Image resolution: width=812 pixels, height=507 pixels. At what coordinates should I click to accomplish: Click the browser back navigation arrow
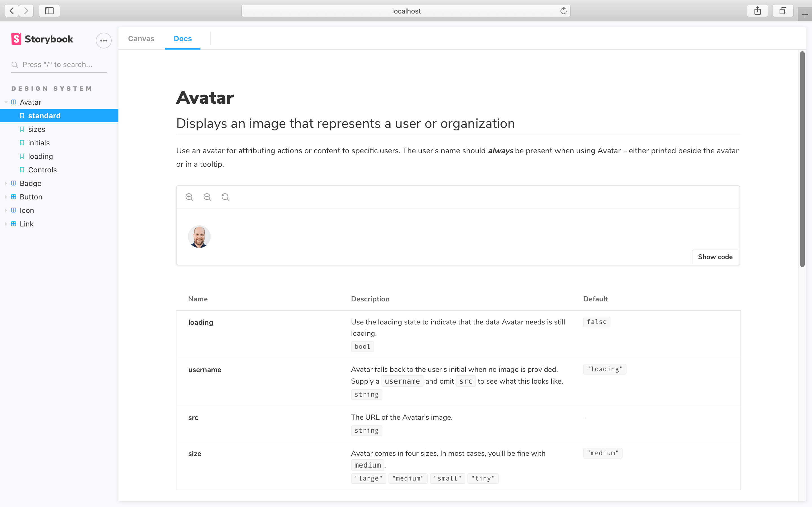tap(12, 10)
